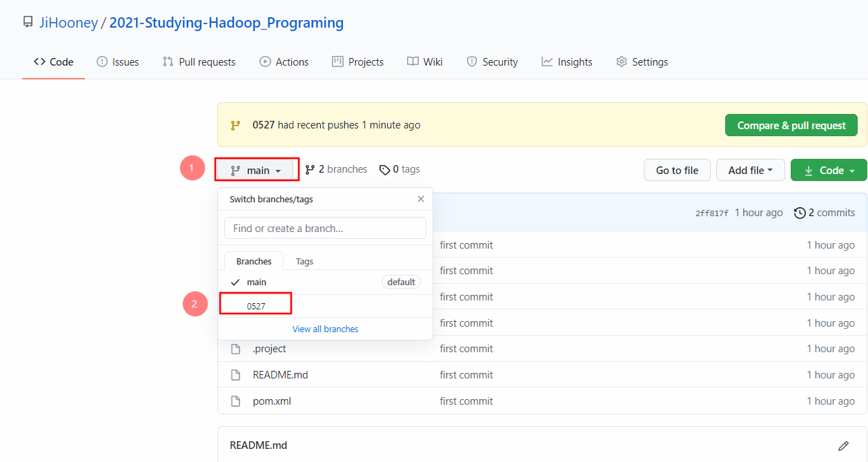This screenshot has height=462, width=868.
Task: Click the repository icon beside JiHooney
Action: (28, 22)
